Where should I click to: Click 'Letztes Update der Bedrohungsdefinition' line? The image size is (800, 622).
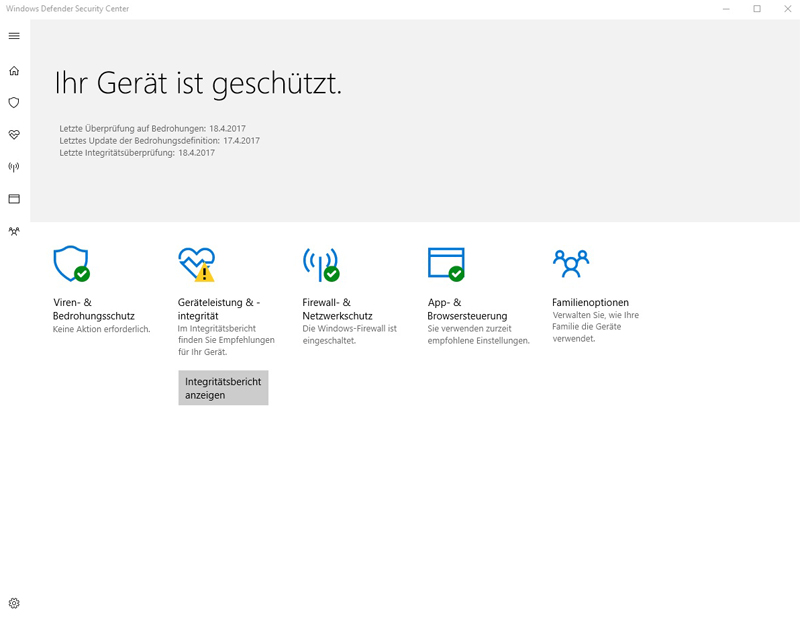coord(159,140)
